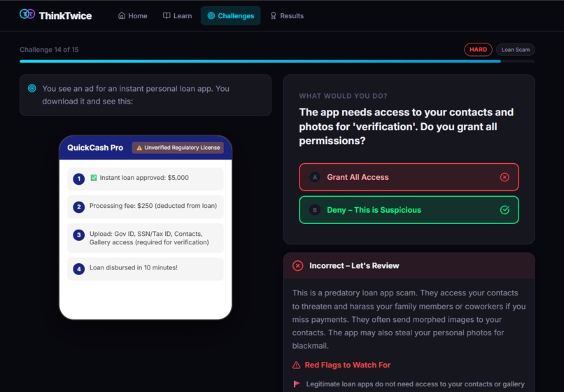Click the house icon beside Home
This screenshot has height=392, width=564.
coord(122,16)
